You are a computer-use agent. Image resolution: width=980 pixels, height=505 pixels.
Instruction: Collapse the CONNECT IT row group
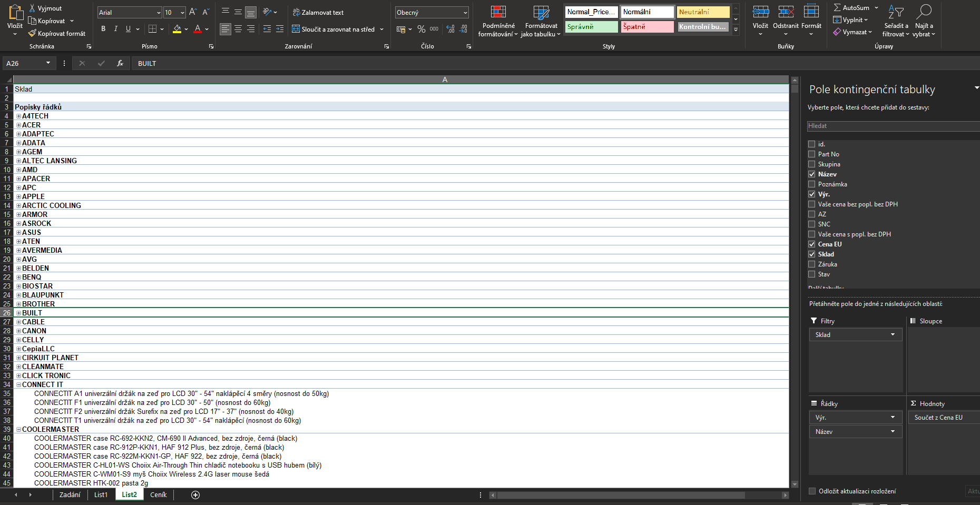[x=18, y=385]
